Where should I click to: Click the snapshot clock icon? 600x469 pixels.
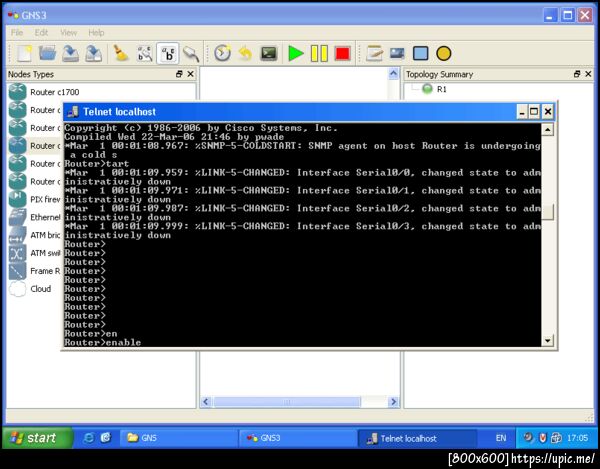pos(222,53)
